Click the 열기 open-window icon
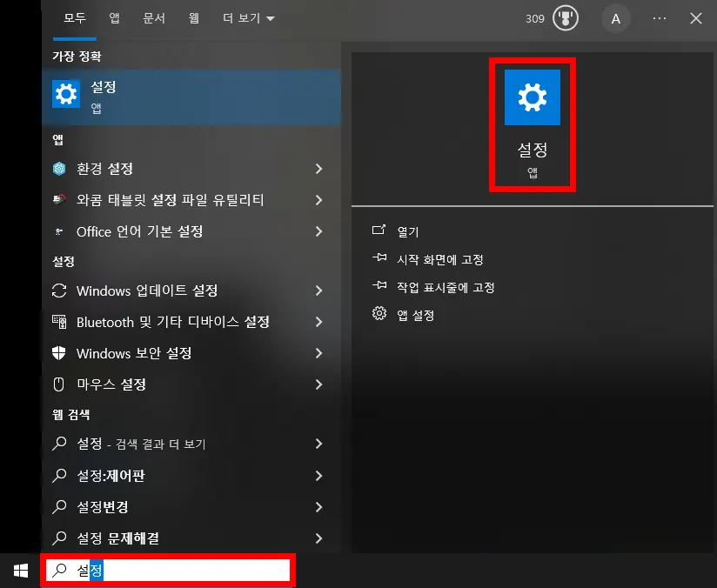The height and width of the screenshot is (588, 717). 379,230
